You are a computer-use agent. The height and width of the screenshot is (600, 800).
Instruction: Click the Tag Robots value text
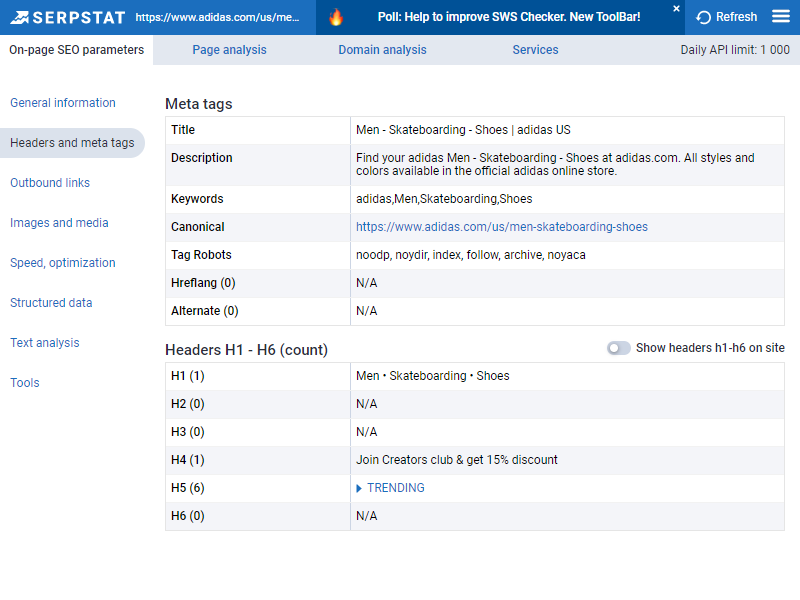470,255
